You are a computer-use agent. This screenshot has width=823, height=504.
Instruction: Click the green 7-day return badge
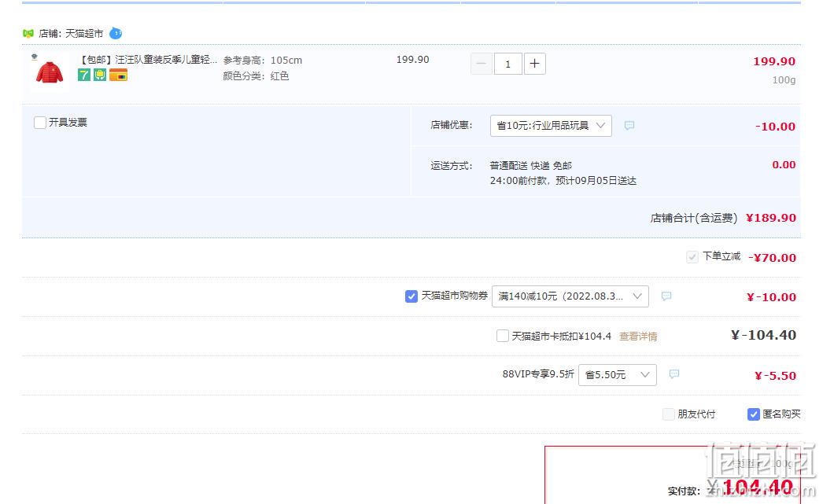[84, 75]
